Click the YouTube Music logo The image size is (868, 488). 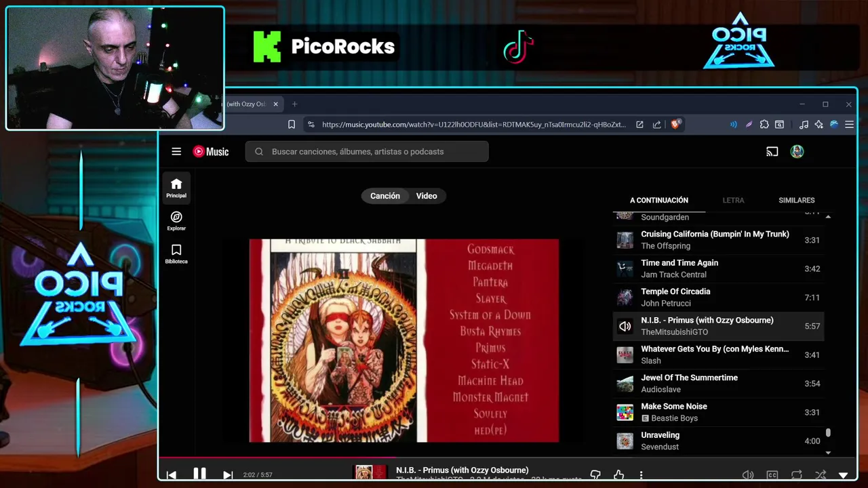211,152
